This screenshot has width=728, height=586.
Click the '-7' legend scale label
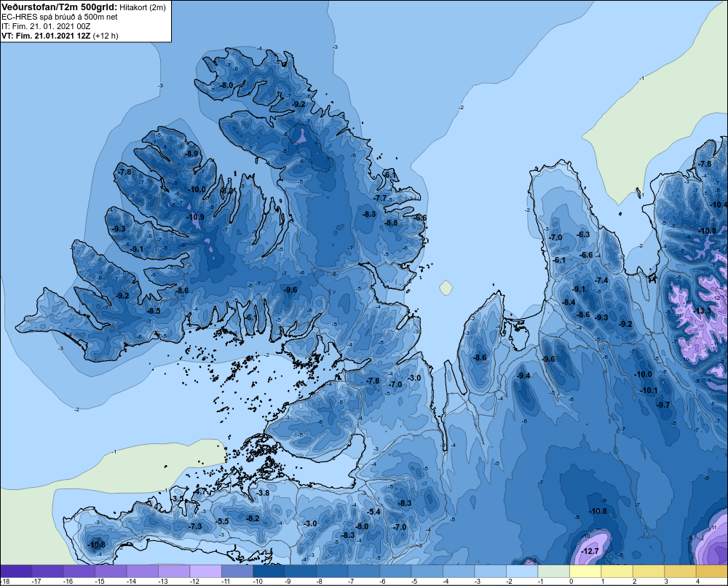tap(352, 582)
